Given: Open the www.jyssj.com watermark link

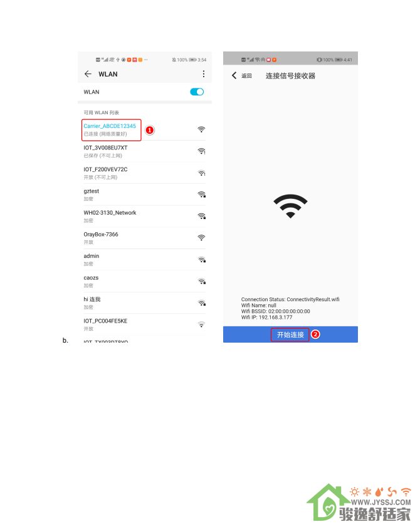Looking at the screenshot, I should point(381,502).
